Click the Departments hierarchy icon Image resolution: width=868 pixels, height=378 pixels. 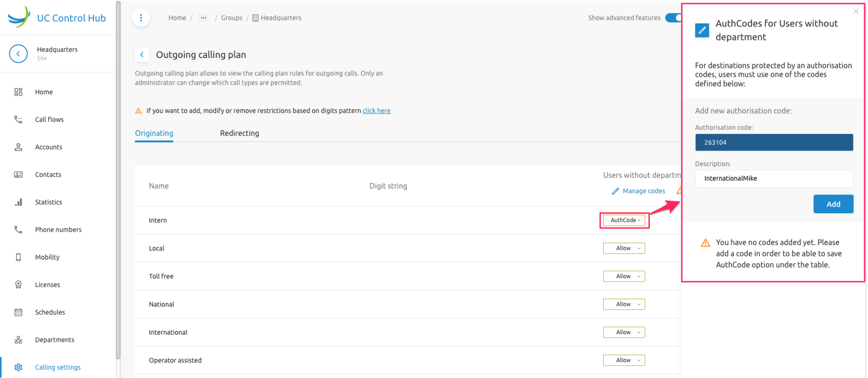point(18,340)
